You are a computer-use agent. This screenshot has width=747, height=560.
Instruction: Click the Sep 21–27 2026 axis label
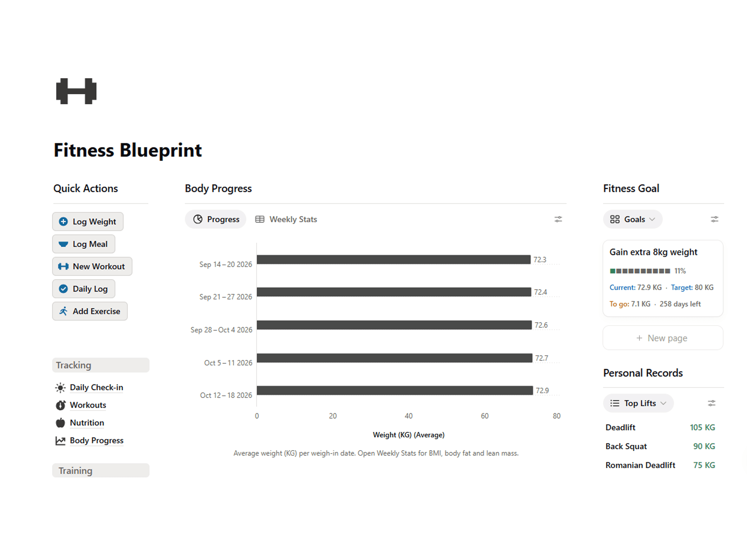pos(226,297)
